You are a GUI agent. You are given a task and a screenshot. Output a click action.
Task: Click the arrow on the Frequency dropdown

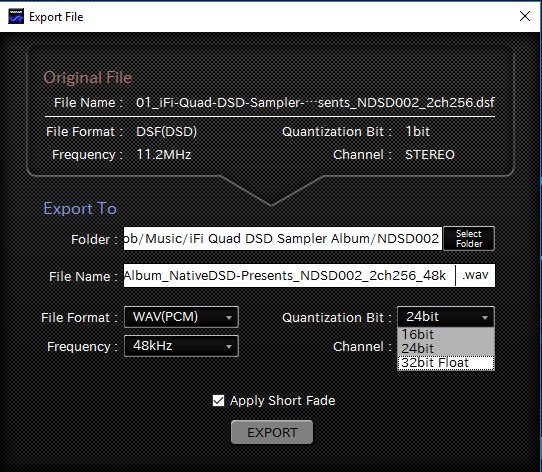pos(229,346)
